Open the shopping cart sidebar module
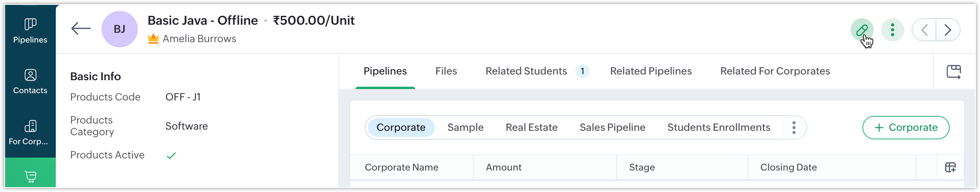Image resolution: width=980 pixels, height=192 pixels. (30, 177)
